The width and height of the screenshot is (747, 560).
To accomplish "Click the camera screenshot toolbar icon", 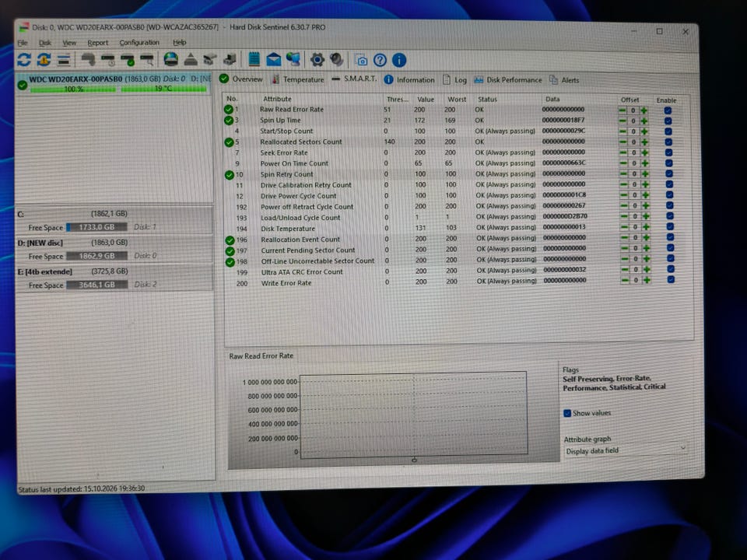I will point(361,61).
